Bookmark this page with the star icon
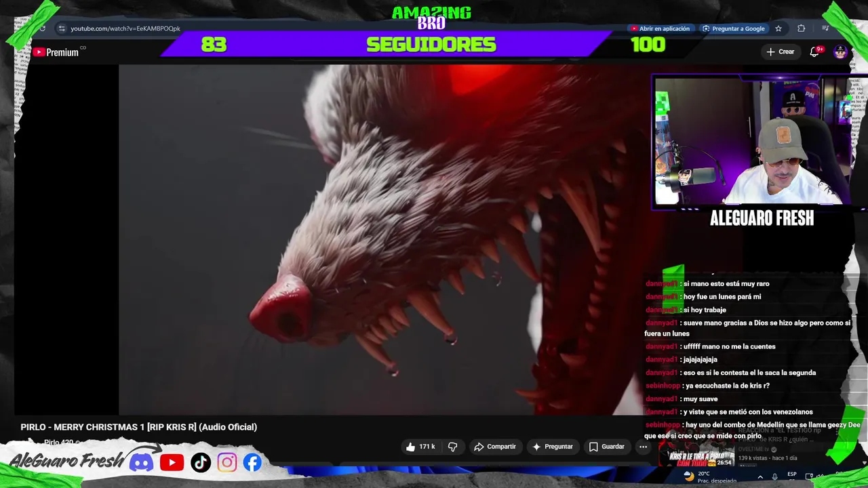Screen dimensions: 868x488 778,28
